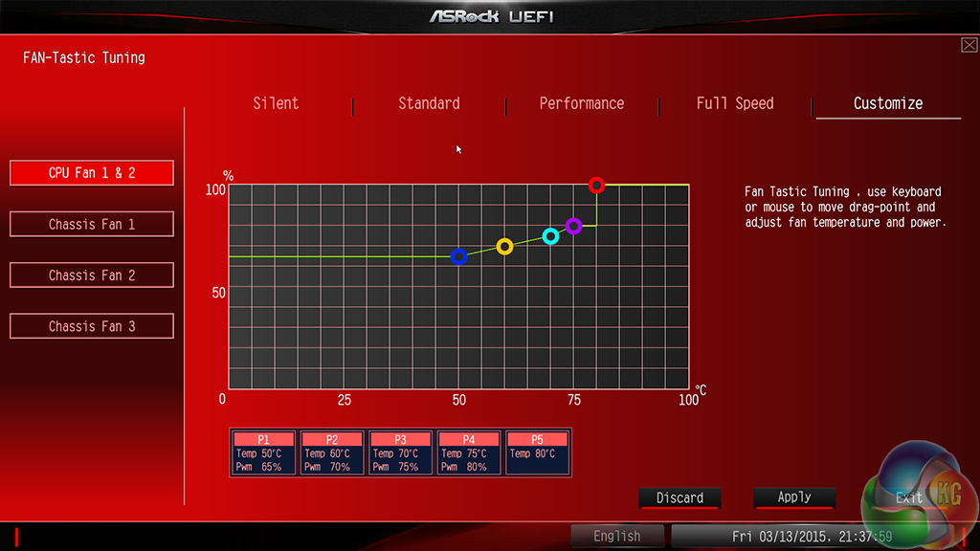Choose Chassis Fan 2 in sidebar
The width and height of the screenshot is (980, 551).
click(92, 275)
